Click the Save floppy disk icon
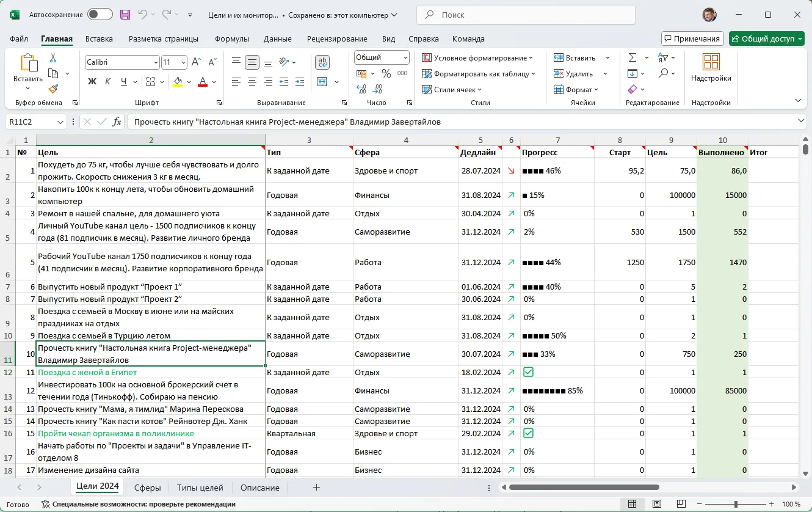The width and height of the screenshot is (812, 512). pyautogui.click(x=125, y=15)
